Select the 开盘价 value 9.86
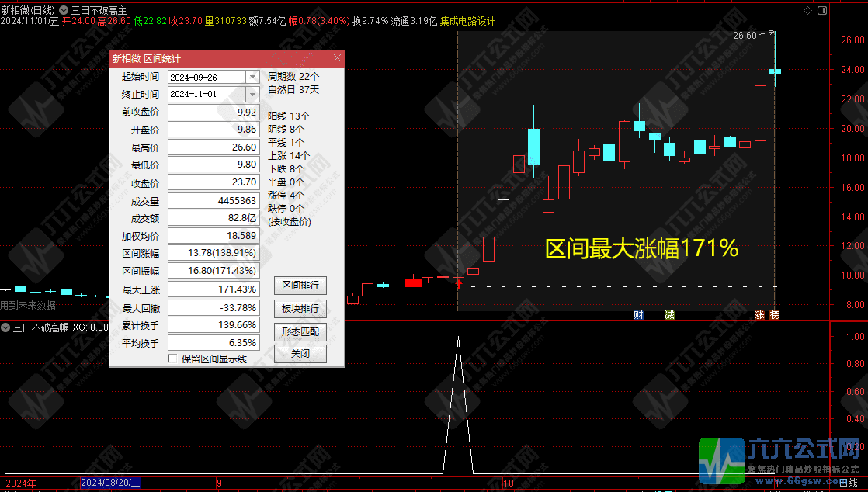Viewport: 868px width, 492px height. pos(214,130)
